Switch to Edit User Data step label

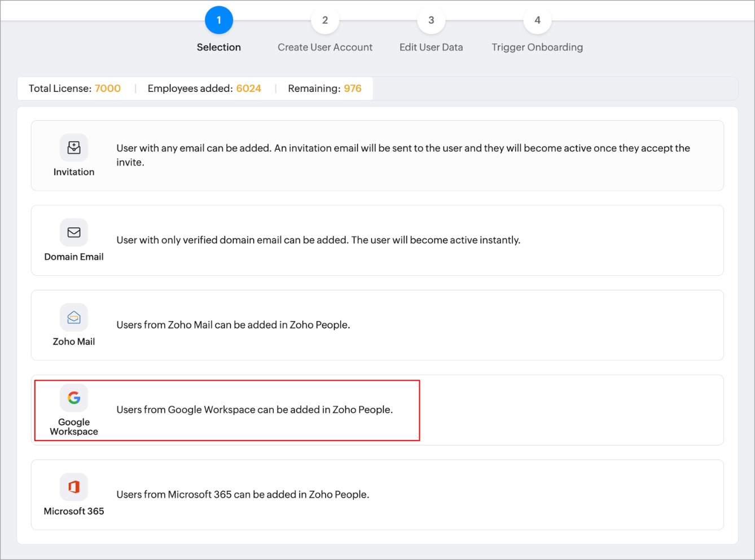click(431, 47)
